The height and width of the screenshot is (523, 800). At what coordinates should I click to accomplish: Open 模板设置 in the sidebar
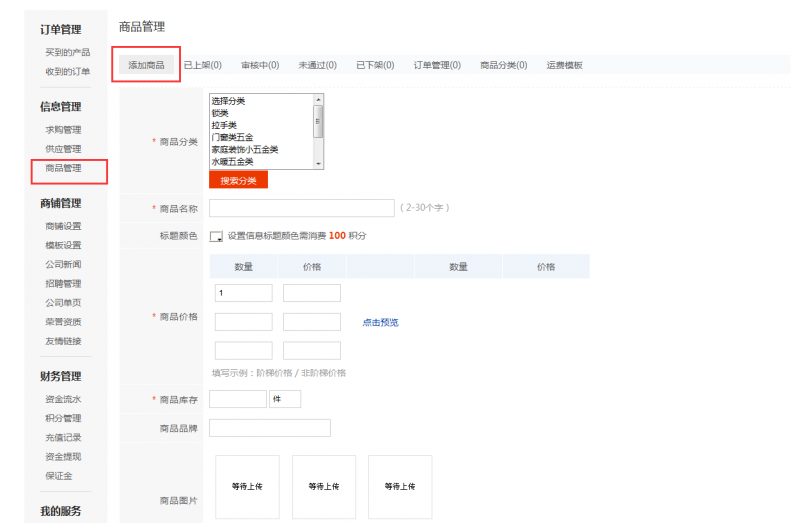click(63, 245)
